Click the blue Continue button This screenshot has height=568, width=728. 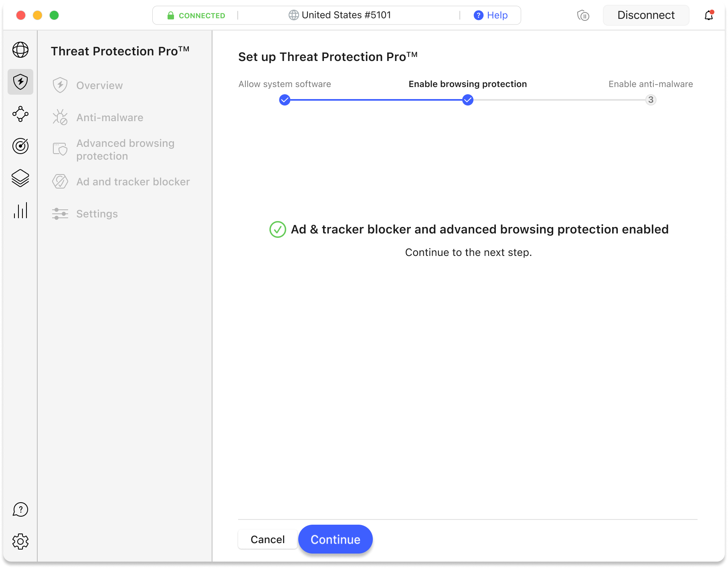335,540
